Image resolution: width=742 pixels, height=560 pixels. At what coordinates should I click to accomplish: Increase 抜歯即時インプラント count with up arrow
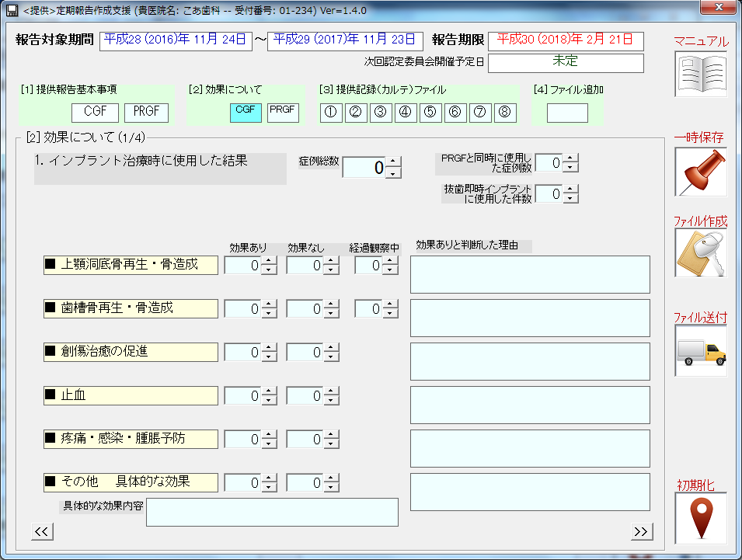tap(571, 189)
